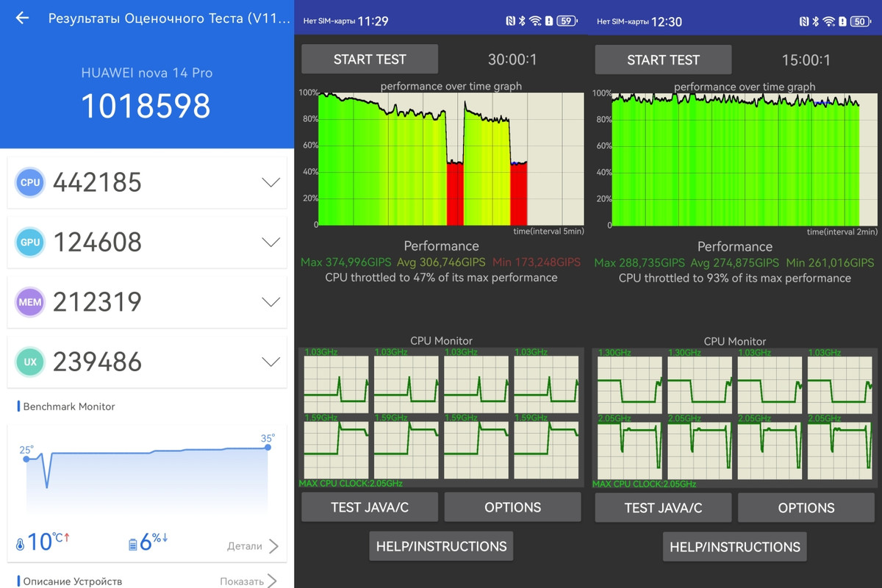Tap the total score 1018598
This screenshot has width=882, height=588.
pos(146,106)
